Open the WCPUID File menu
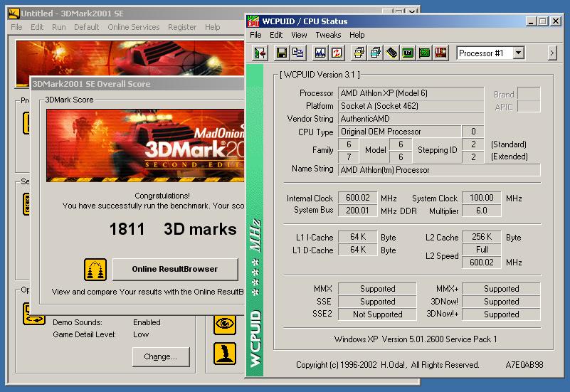 coord(255,35)
